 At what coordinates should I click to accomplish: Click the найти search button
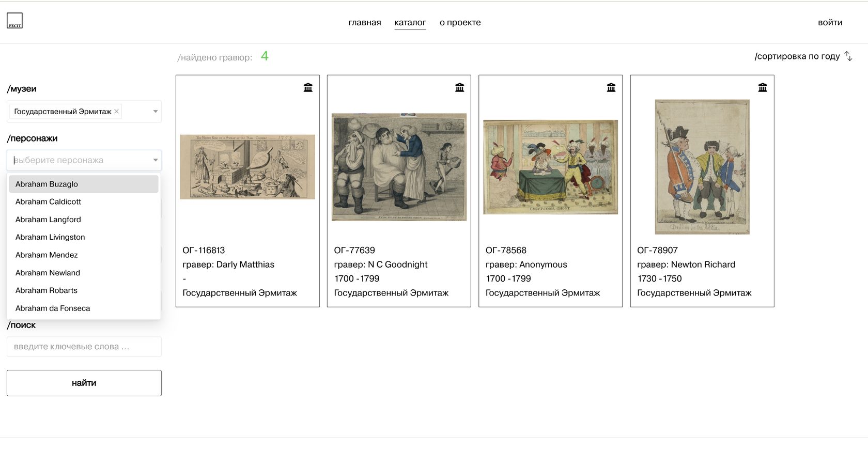(x=84, y=383)
